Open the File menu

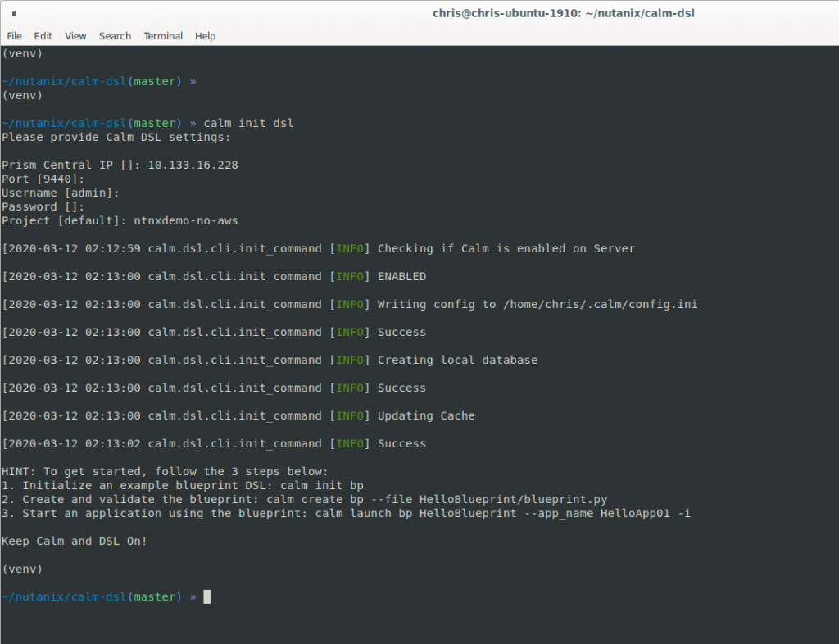click(x=15, y=36)
